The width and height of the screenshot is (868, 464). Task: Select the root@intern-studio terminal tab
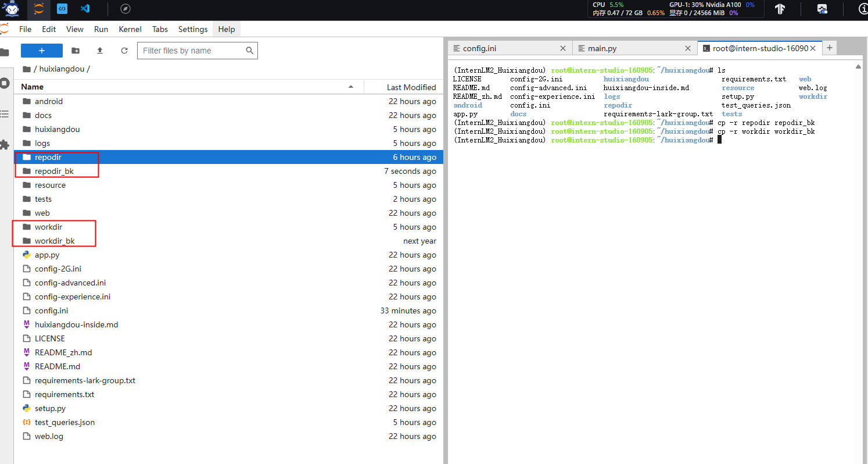coord(760,48)
